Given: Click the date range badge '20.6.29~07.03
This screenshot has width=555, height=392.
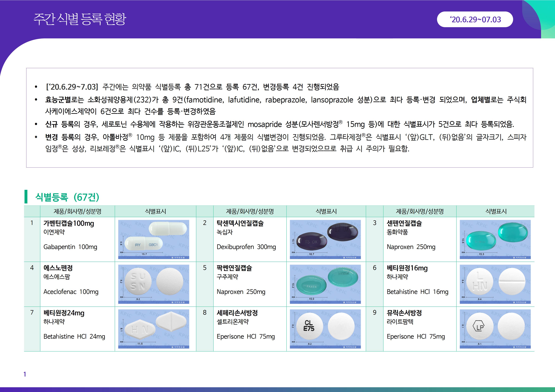Looking at the screenshot, I should click(x=475, y=19).
